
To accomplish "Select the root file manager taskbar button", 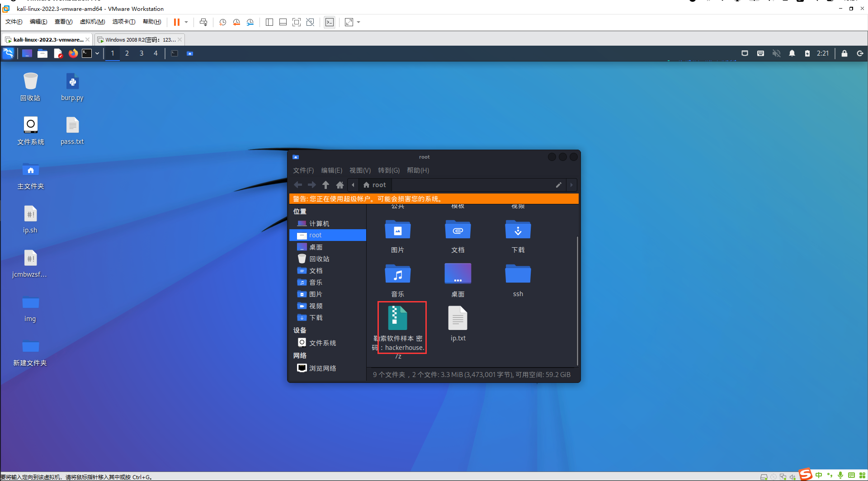I will pos(190,53).
